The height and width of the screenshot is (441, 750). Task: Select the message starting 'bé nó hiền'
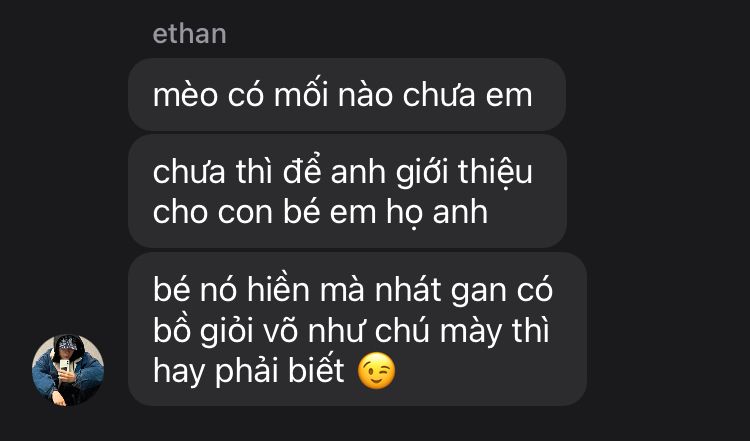click(x=357, y=329)
